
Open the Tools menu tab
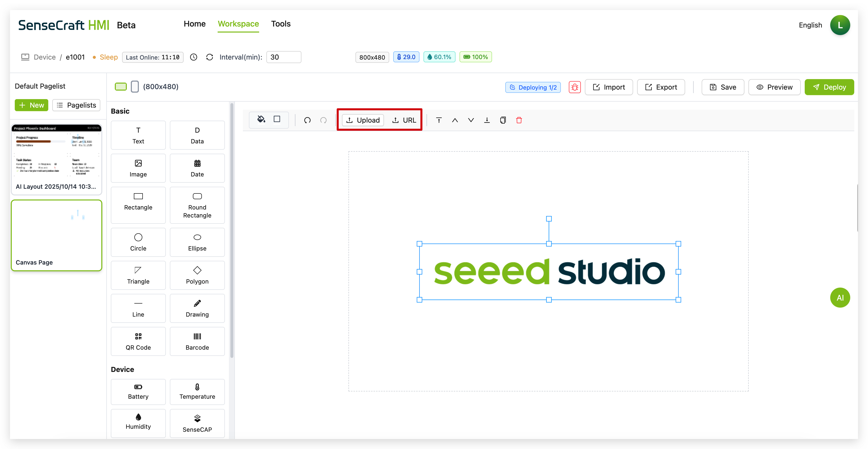pyautogui.click(x=281, y=24)
